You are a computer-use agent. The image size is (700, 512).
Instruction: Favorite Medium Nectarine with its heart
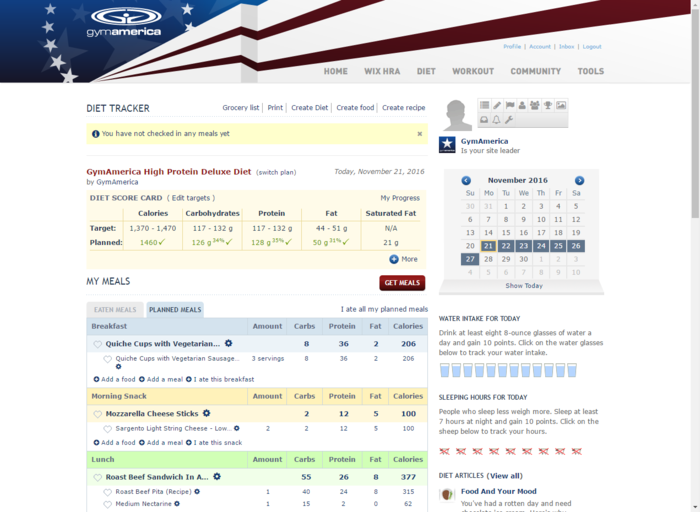(x=108, y=504)
